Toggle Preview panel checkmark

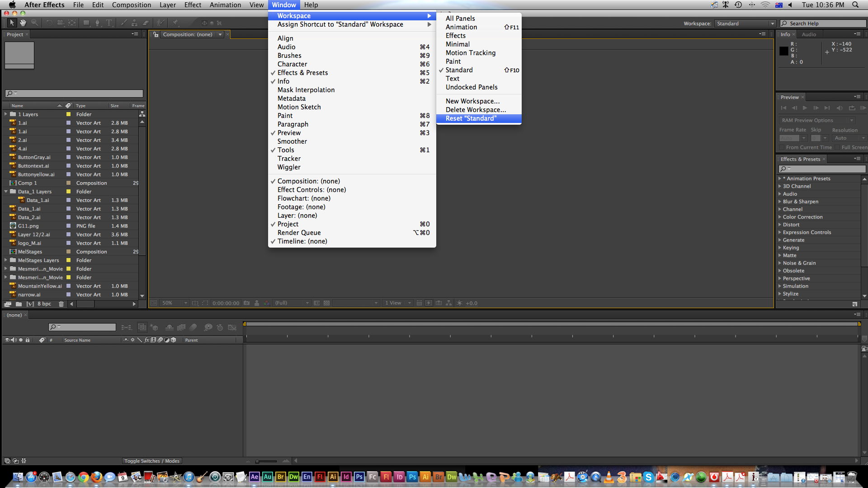click(x=289, y=132)
